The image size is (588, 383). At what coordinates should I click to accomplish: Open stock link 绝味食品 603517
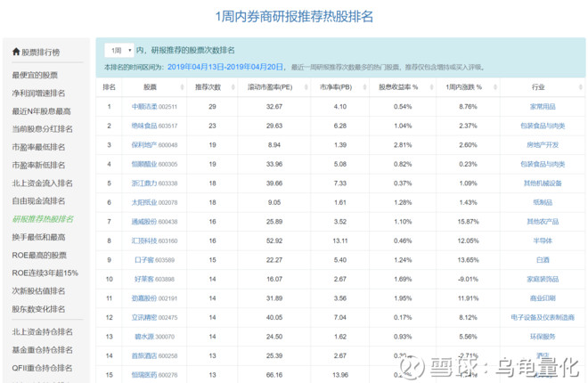tap(154, 126)
